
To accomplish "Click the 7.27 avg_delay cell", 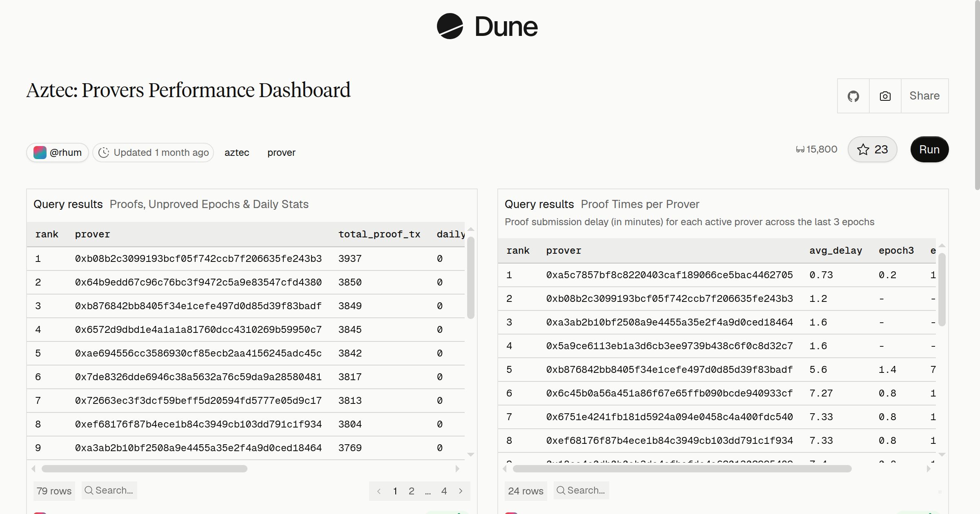I will [x=821, y=393].
